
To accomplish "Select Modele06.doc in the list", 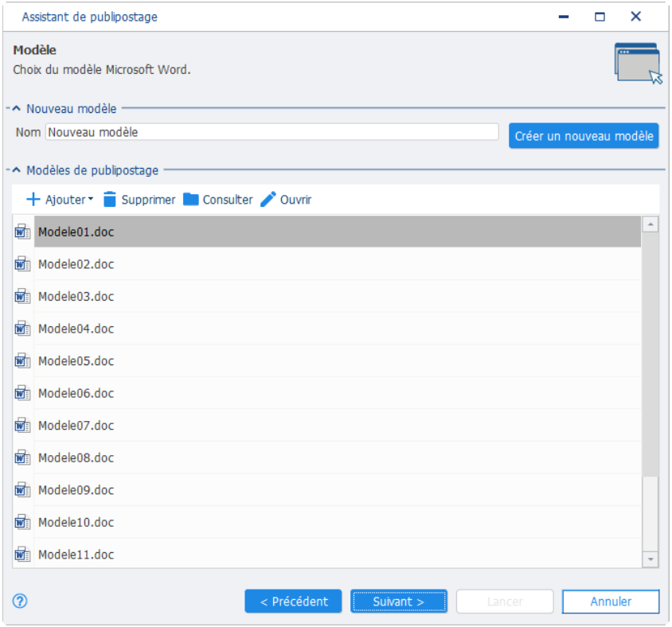I will coord(338,393).
